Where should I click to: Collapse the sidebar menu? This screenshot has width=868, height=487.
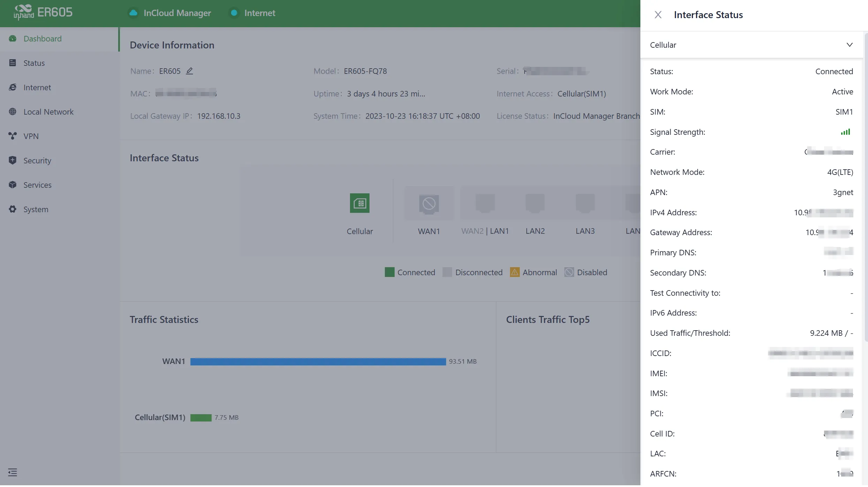pos(13,473)
